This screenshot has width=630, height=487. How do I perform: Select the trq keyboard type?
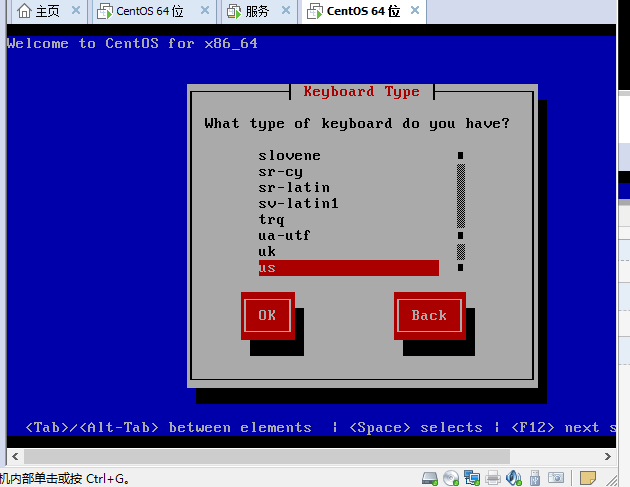click(x=348, y=220)
